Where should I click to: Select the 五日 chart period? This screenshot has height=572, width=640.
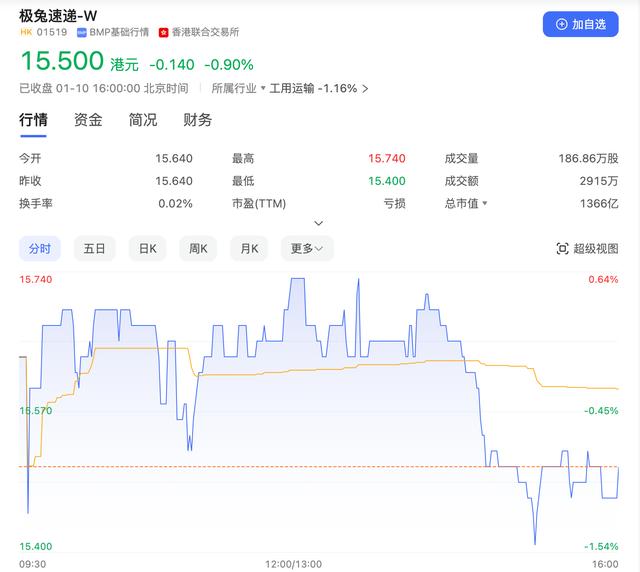click(94, 249)
